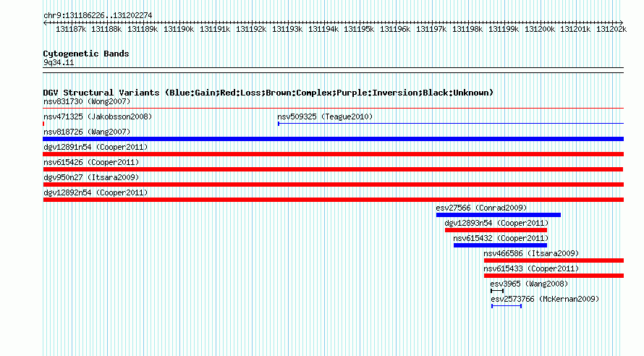The width and height of the screenshot is (644, 356).
Task: Select the nsv615433 red loss bar
Action: (554, 276)
